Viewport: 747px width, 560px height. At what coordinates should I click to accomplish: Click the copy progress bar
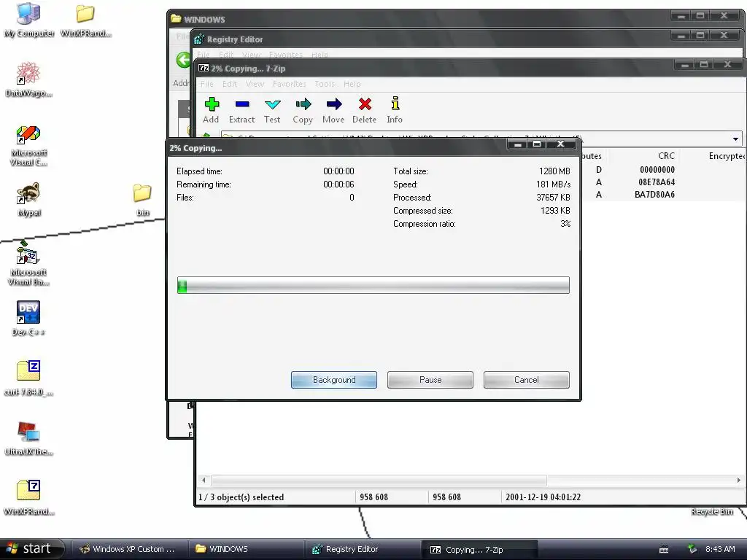point(373,285)
